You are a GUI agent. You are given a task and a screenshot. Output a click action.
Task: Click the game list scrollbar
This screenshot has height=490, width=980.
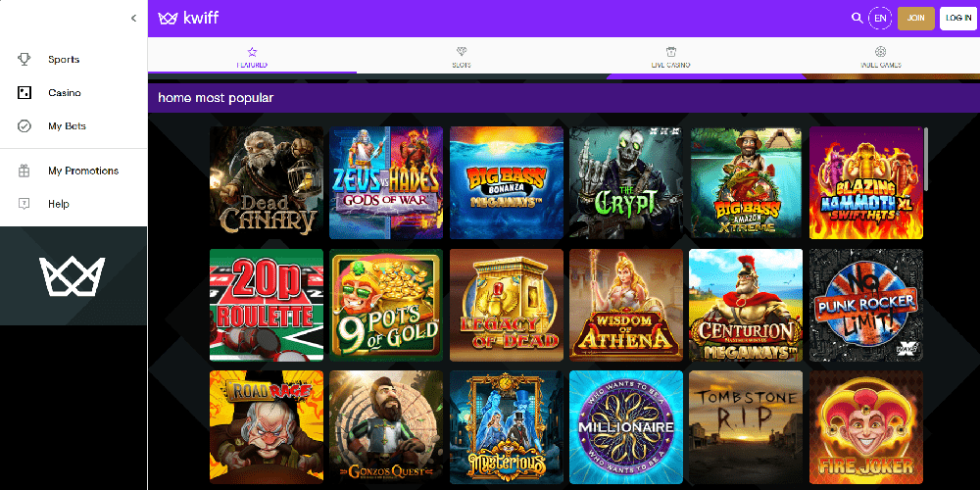(926, 159)
